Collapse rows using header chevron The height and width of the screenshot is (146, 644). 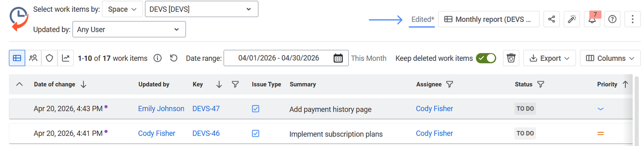[x=19, y=84]
